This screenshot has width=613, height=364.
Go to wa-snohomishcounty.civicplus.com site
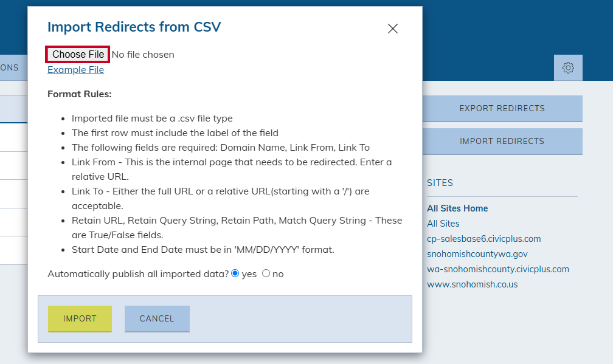tap(497, 269)
